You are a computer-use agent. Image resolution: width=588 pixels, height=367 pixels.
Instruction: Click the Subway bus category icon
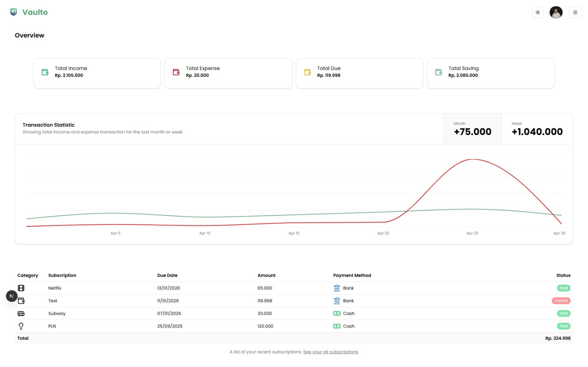coord(21,313)
